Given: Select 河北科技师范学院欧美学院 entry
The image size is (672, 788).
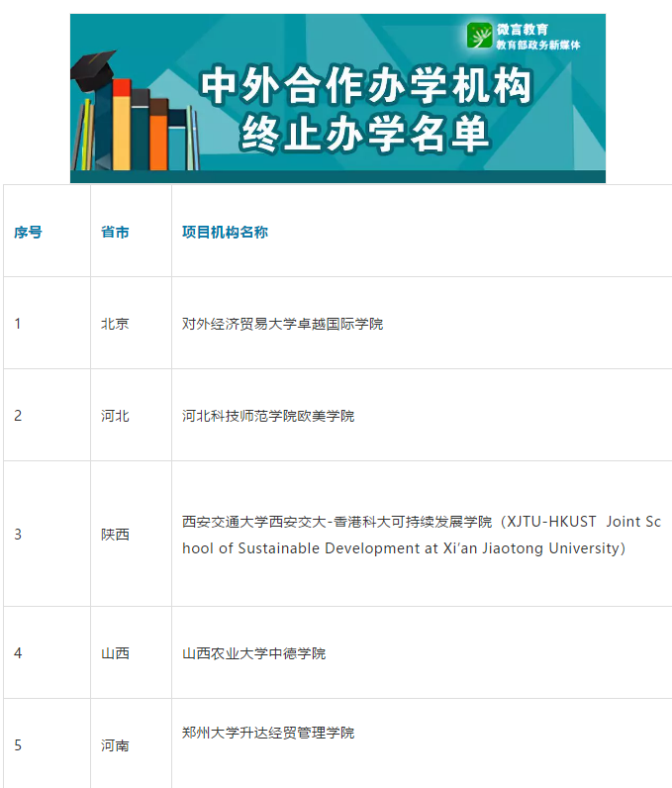Looking at the screenshot, I should pos(268,416).
